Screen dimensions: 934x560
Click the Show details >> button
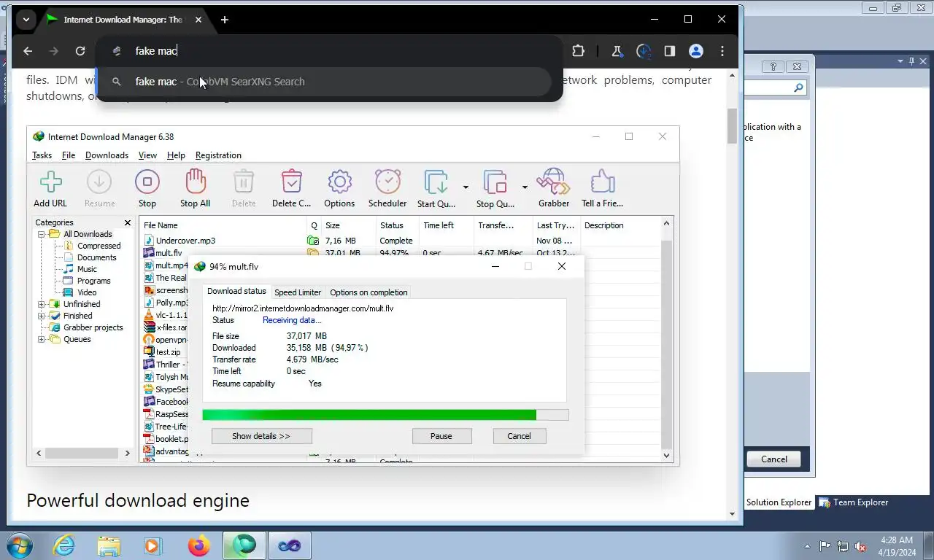(x=261, y=436)
